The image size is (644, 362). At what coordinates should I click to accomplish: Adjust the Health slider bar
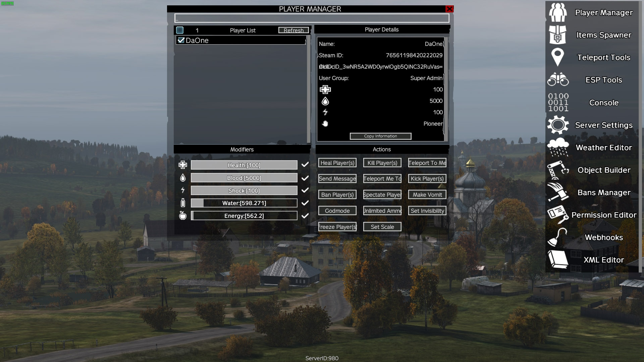coord(244,165)
